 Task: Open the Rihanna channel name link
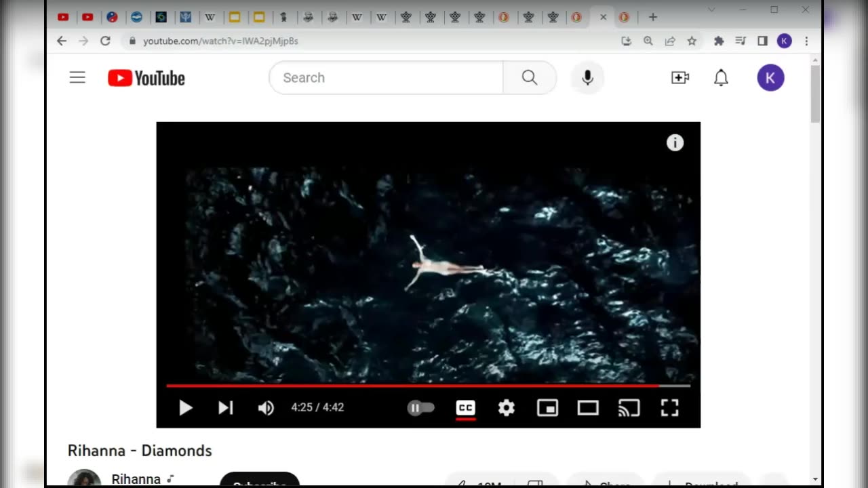coord(136,479)
